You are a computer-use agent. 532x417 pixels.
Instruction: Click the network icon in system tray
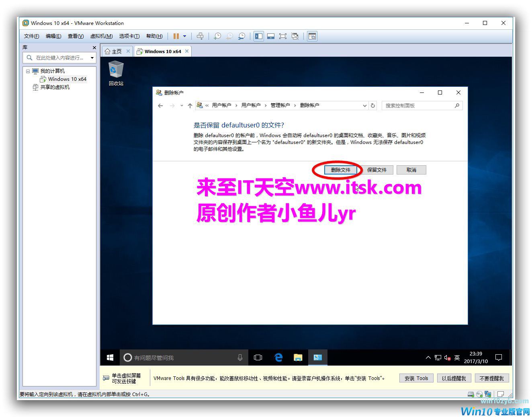coord(438,357)
